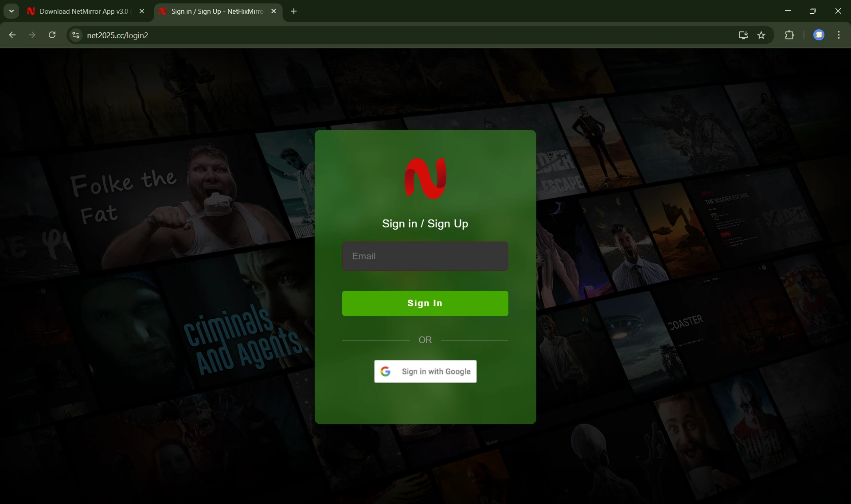Click the green Sign In button
851x504 pixels.
pos(425,303)
